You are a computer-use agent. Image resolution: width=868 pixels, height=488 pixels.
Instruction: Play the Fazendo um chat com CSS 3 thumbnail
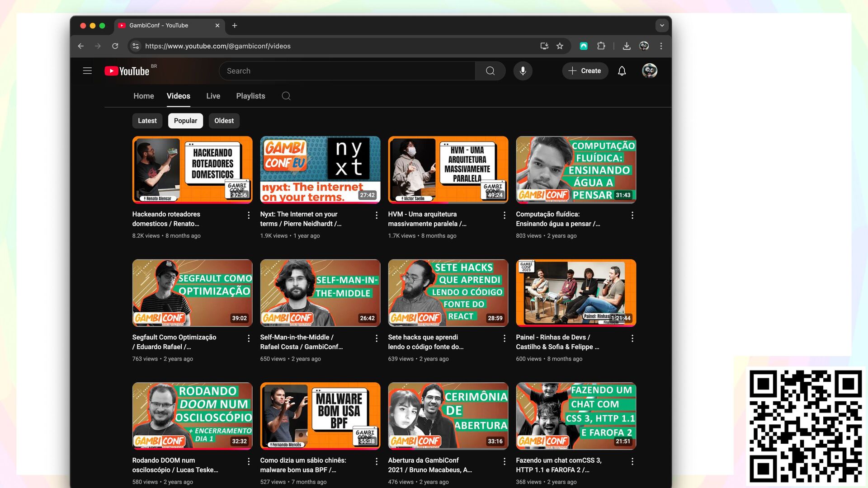point(576,416)
